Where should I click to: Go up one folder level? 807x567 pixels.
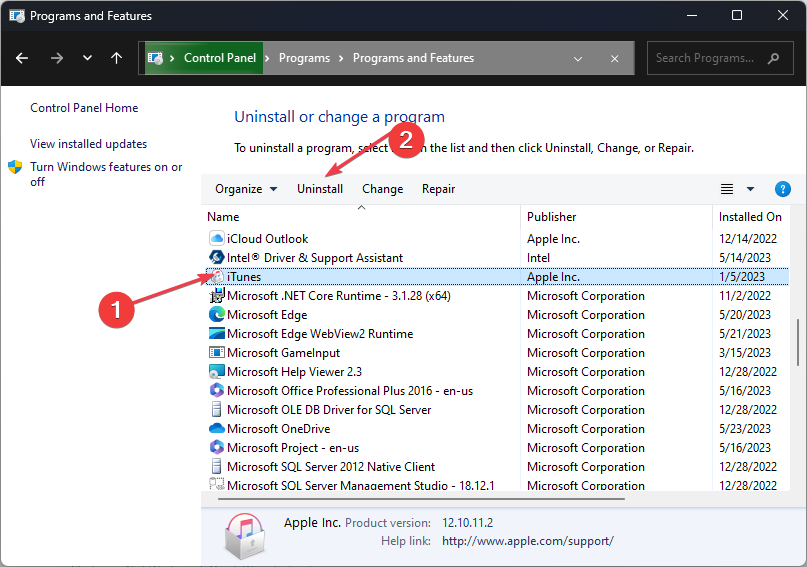(117, 58)
